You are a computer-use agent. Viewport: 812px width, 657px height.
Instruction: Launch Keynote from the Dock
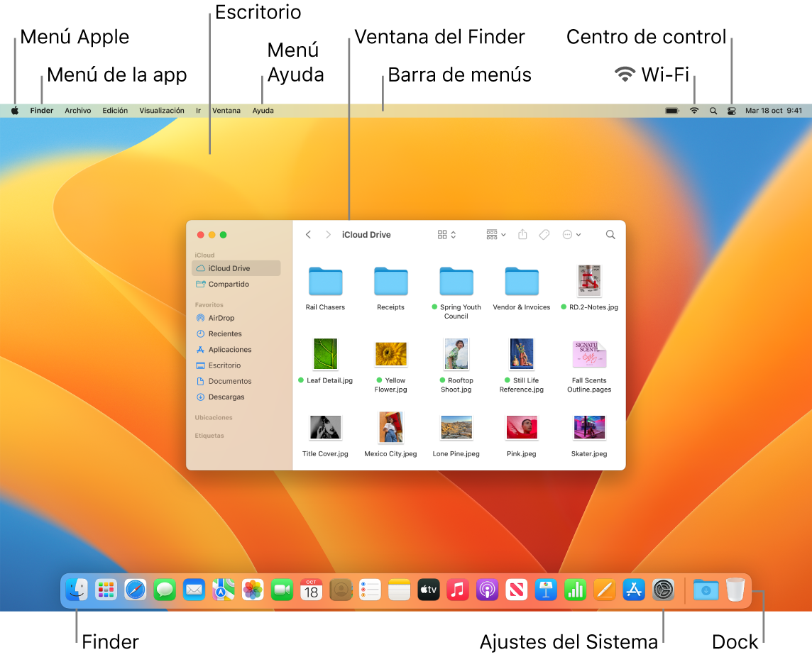[x=546, y=590]
